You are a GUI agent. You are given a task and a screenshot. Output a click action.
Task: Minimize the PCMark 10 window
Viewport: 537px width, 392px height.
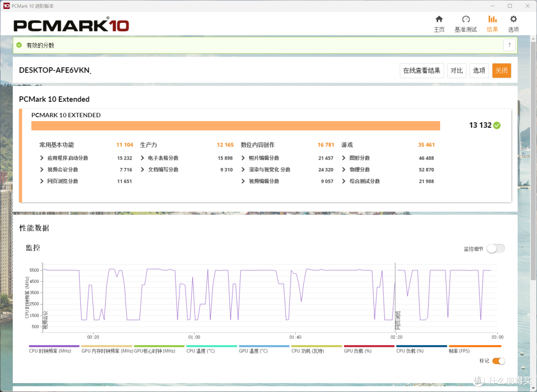tap(492, 6)
